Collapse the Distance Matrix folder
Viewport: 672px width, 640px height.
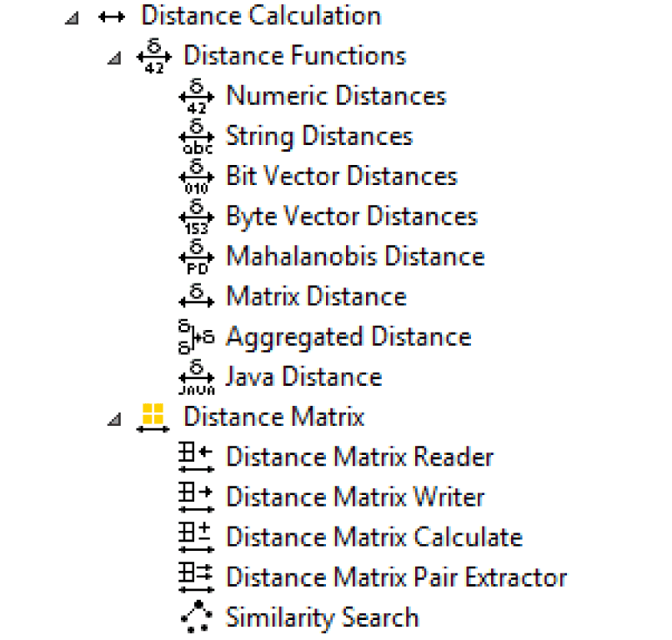(x=115, y=418)
